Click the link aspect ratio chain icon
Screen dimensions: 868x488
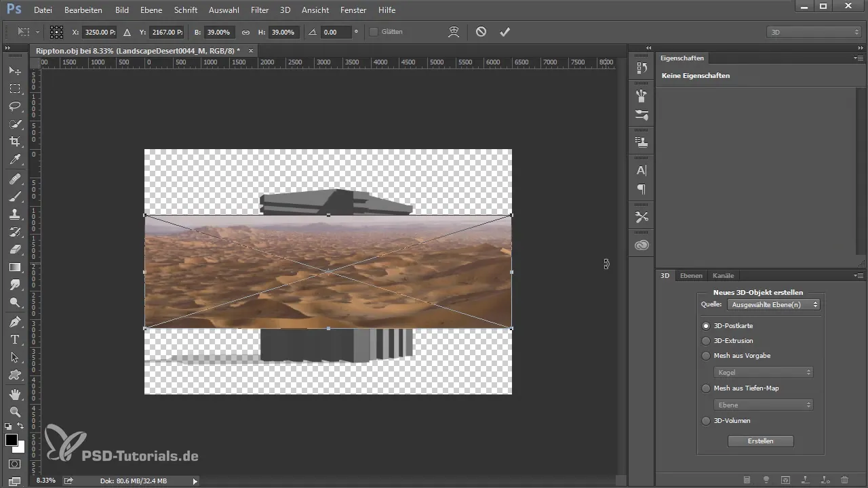(245, 32)
